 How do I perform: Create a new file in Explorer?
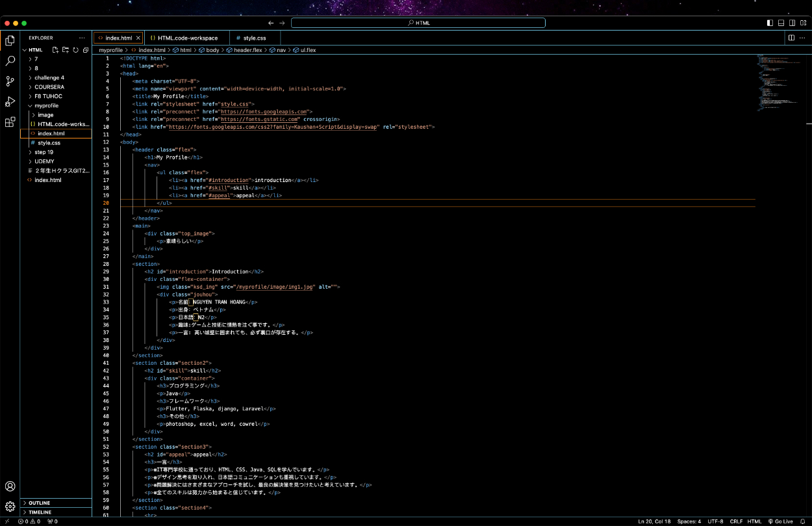(x=56, y=50)
